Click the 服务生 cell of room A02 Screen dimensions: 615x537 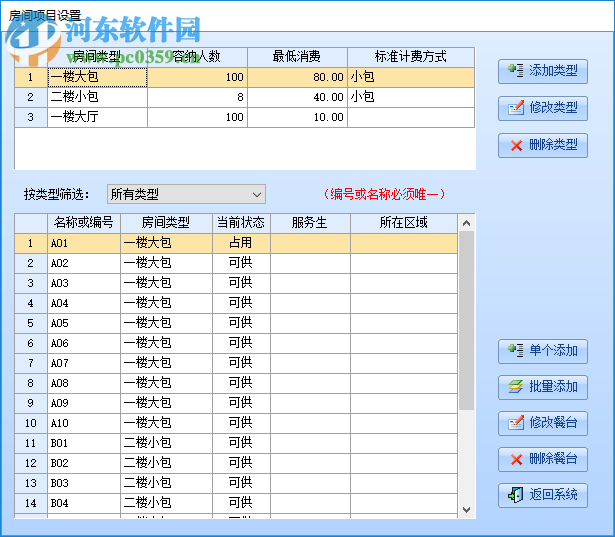pyautogui.click(x=310, y=263)
